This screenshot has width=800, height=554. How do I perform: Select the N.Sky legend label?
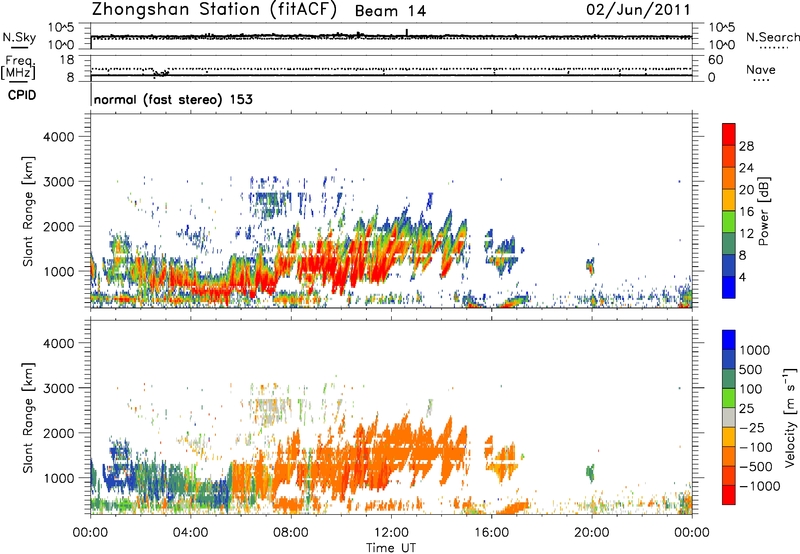click(x=19, y=37)
